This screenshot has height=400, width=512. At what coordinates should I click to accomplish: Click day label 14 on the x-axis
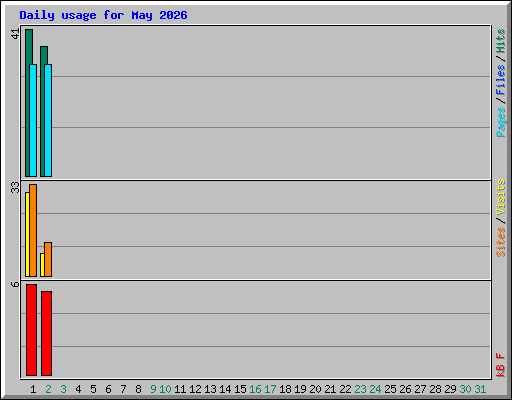pyautogui.click(x=225, y=389)
